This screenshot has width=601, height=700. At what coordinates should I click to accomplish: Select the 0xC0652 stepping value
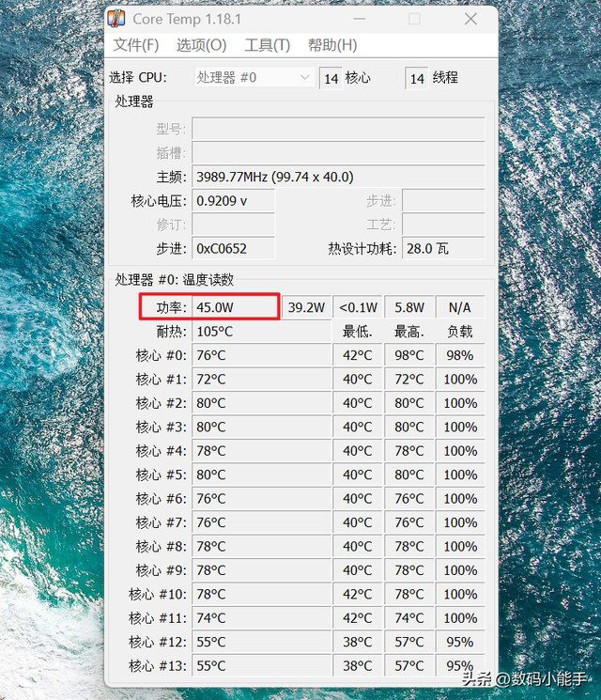[x=233, y=248]
